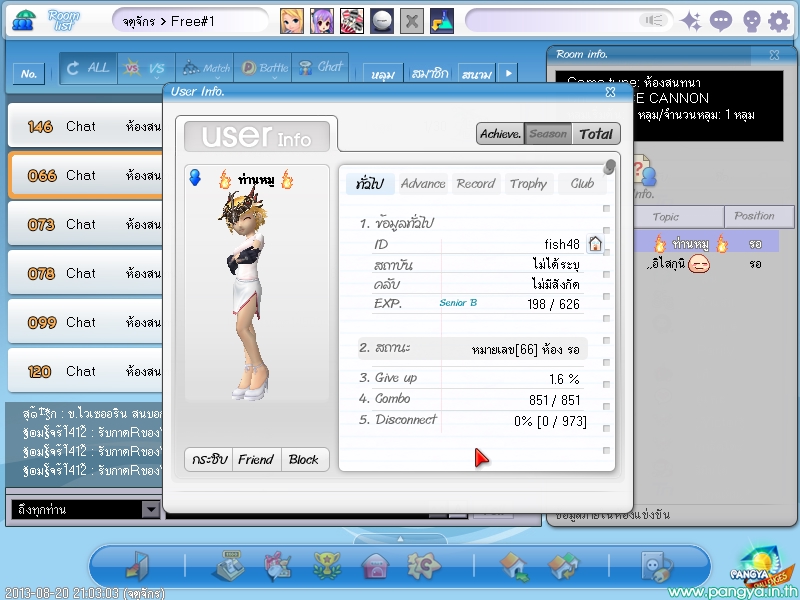Select room 120 Chat row
The image size is (800, 600).
86,371
